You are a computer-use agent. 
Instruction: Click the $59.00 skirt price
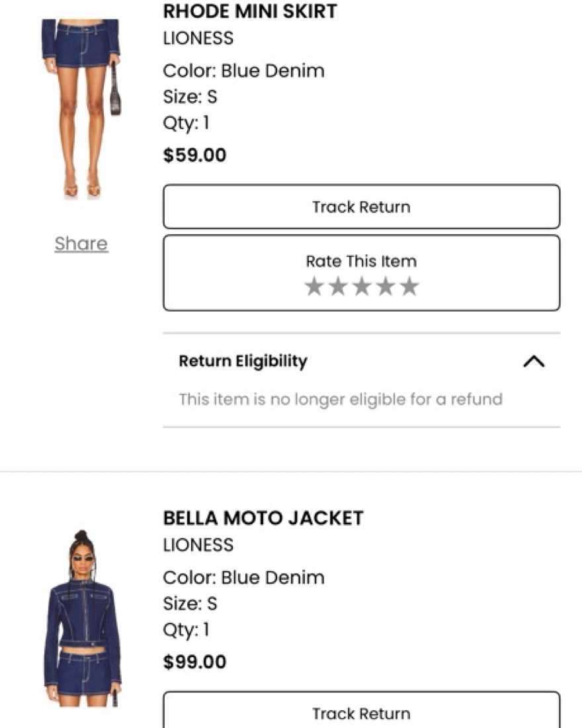click(x=194, y=156)
